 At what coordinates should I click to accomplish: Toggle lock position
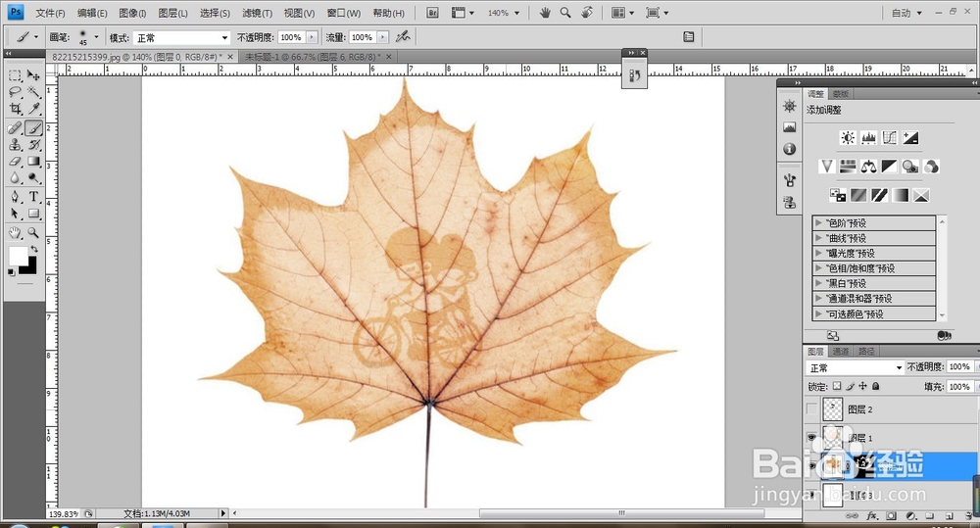point(863,386)
